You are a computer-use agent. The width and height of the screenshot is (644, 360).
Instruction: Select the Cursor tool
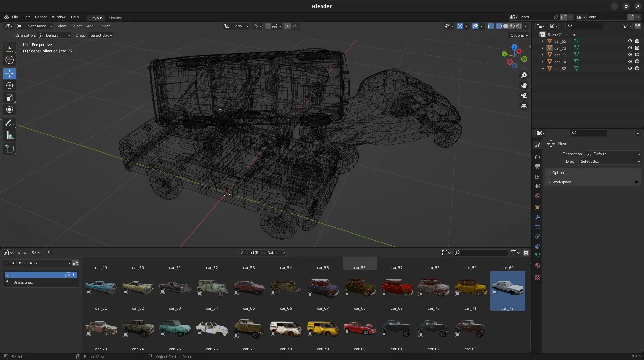pyautogui.click(x=10, y=60)
